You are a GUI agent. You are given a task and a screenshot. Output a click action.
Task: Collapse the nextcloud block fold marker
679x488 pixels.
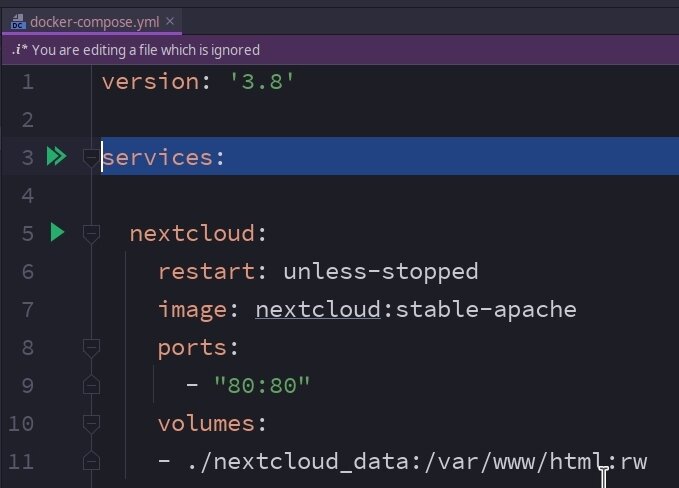pyautogui.click(x=91, y=233)
